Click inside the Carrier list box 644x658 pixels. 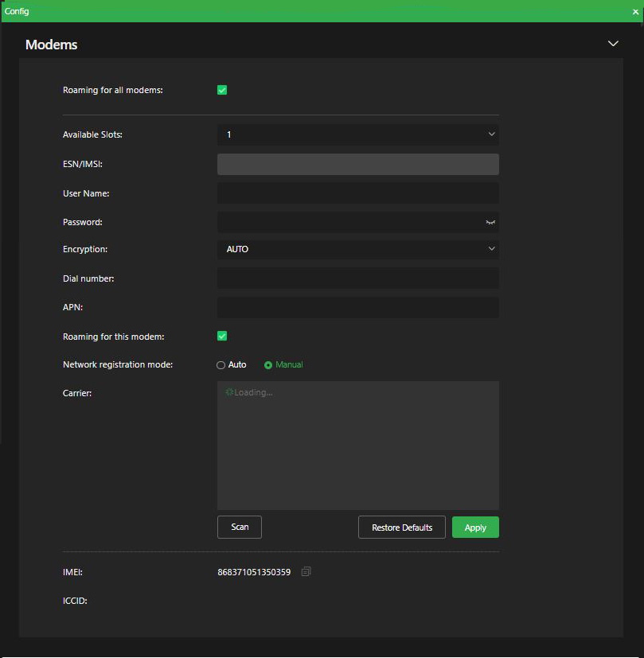click(357, 446)
